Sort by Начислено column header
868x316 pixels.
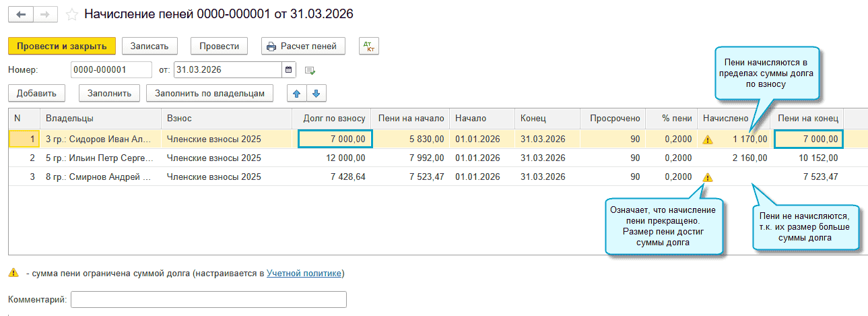(734, 118)
